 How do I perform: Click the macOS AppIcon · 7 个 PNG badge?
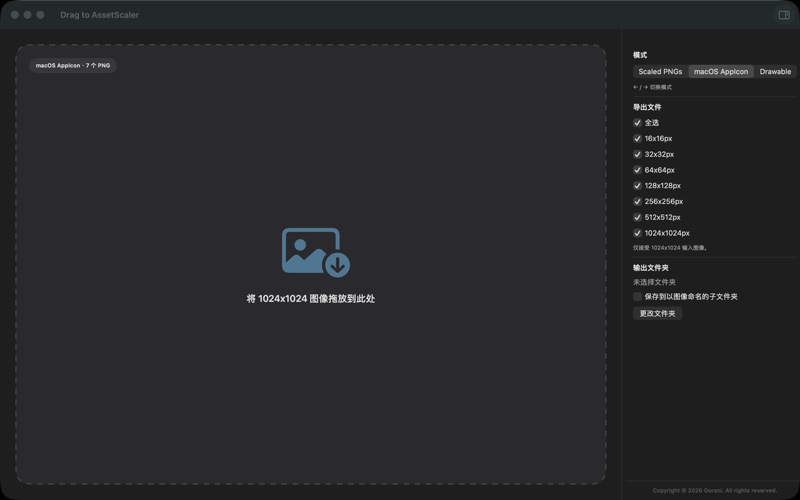point(73,65)
